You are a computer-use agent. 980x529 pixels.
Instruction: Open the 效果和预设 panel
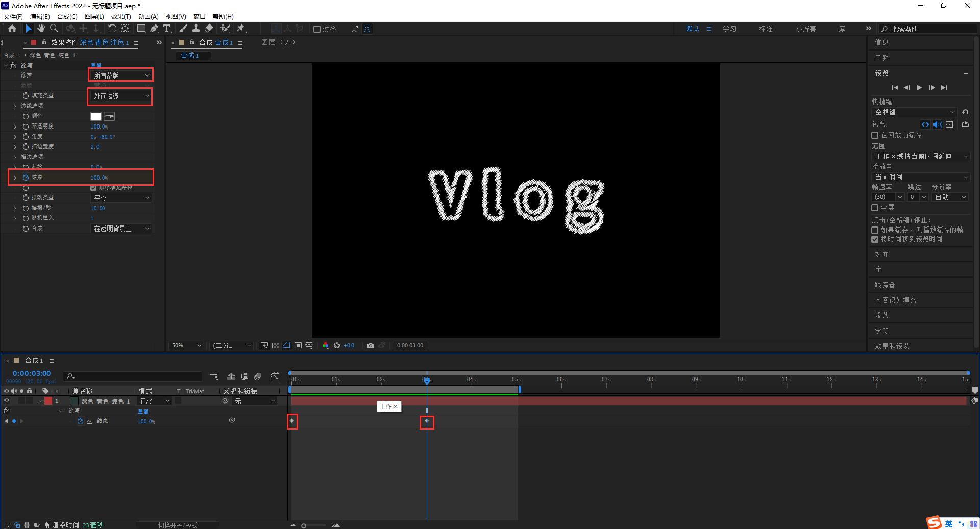pos(892,346)
